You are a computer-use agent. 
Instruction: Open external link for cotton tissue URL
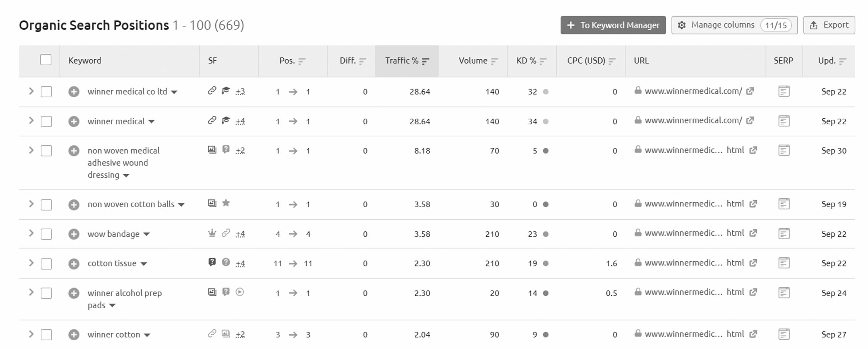753,263
